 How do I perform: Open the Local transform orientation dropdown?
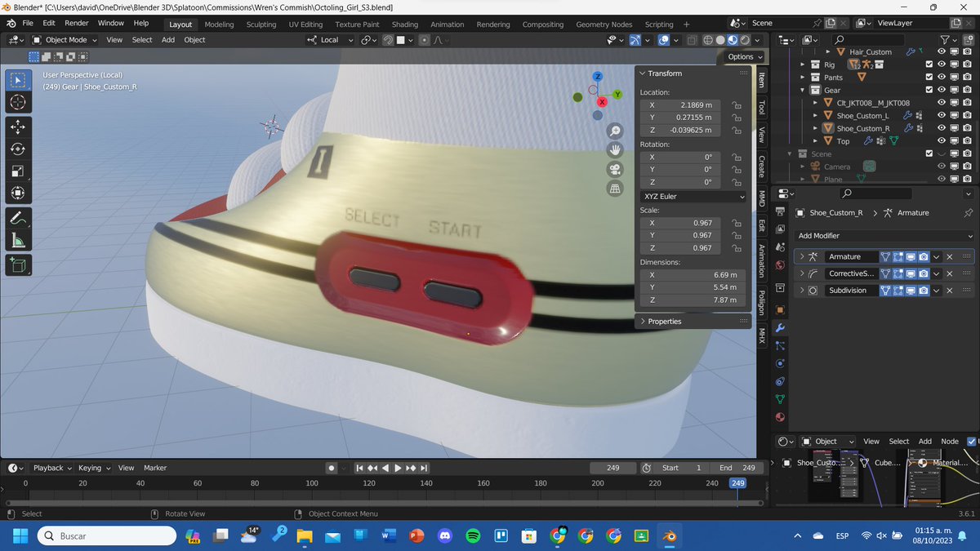coord(331,39)
